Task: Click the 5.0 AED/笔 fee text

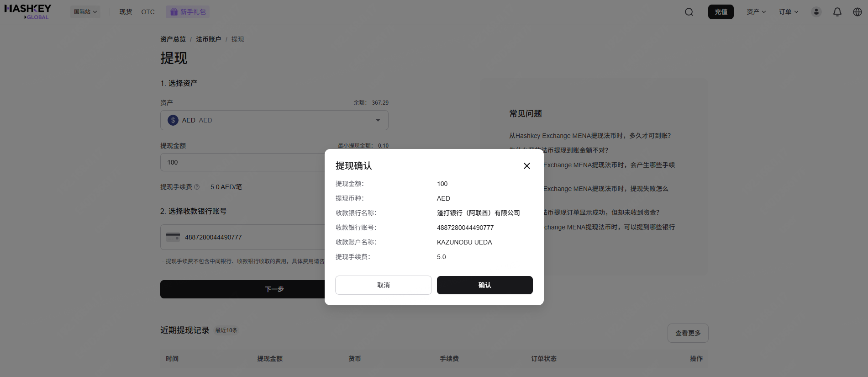Action: (226, 187)
